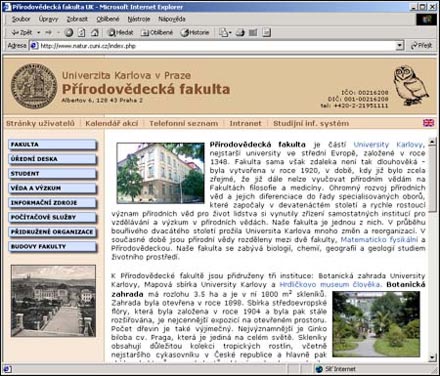
Task: Click the Zpět back button
Action: (x=21, y=33)
